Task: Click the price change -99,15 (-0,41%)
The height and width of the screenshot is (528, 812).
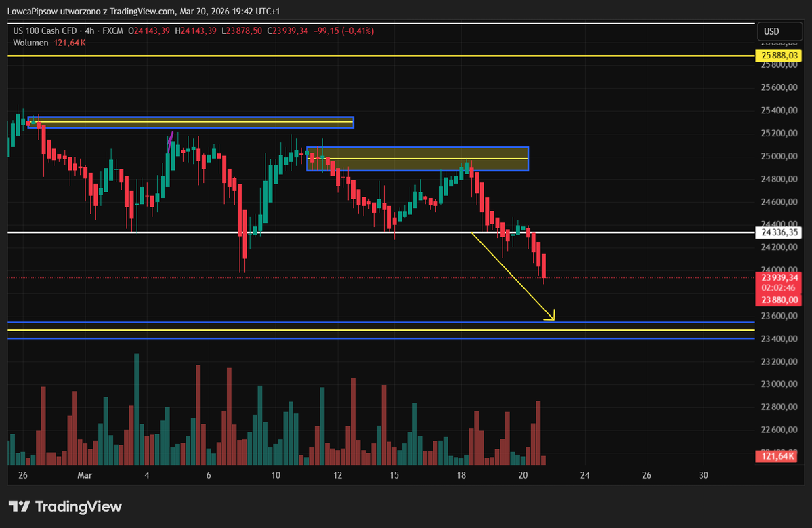Action: coord(343,31)
